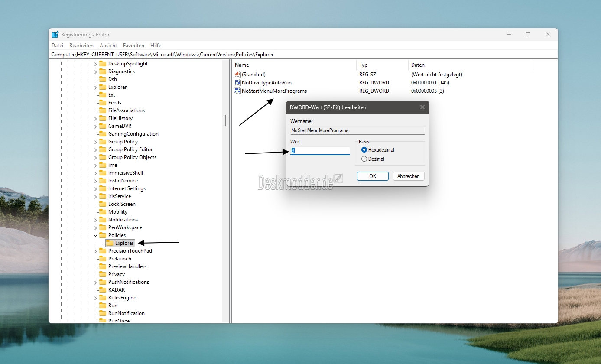Confirm the DWORD dialog with OK
The height and width of the screenshot is (364, 601).
tap(373, 176)
